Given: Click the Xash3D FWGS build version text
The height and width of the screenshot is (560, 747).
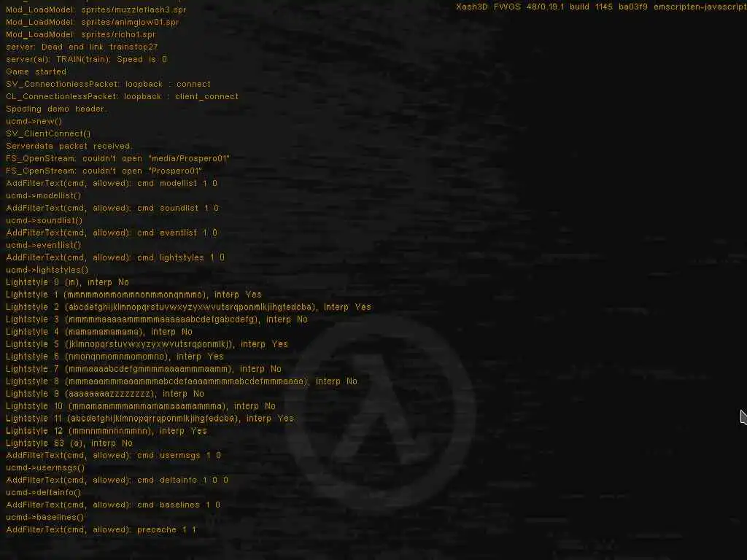Looking at the screenshot, I should pos(601,7).
